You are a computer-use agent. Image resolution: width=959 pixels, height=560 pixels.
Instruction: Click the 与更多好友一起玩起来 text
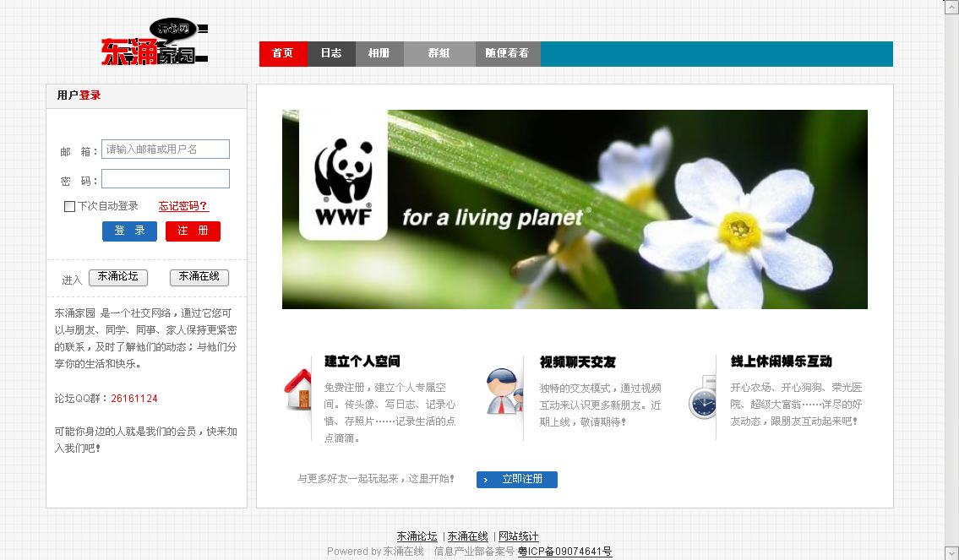pyautogui.click(x=375, y=479)
